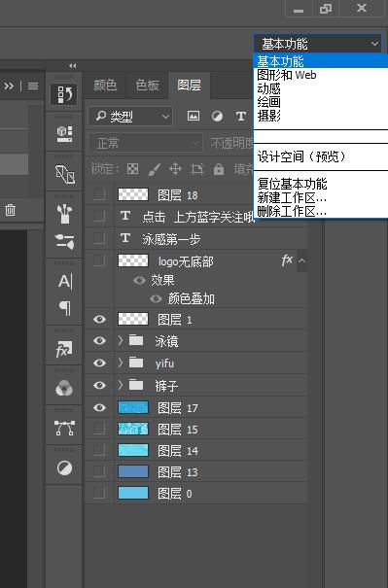Viewport: 388px width, 588px height.
Task: Choose 动感 workspace
Action: [x=268, y=88]
